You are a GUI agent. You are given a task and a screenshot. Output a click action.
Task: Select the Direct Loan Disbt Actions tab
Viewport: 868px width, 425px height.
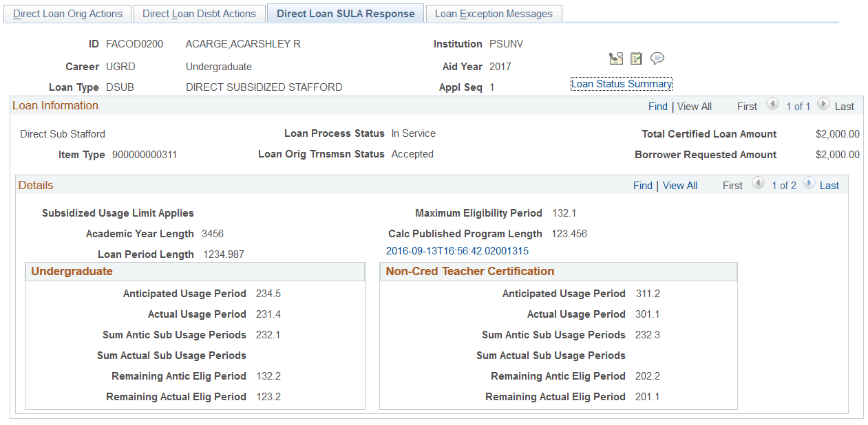199,13
